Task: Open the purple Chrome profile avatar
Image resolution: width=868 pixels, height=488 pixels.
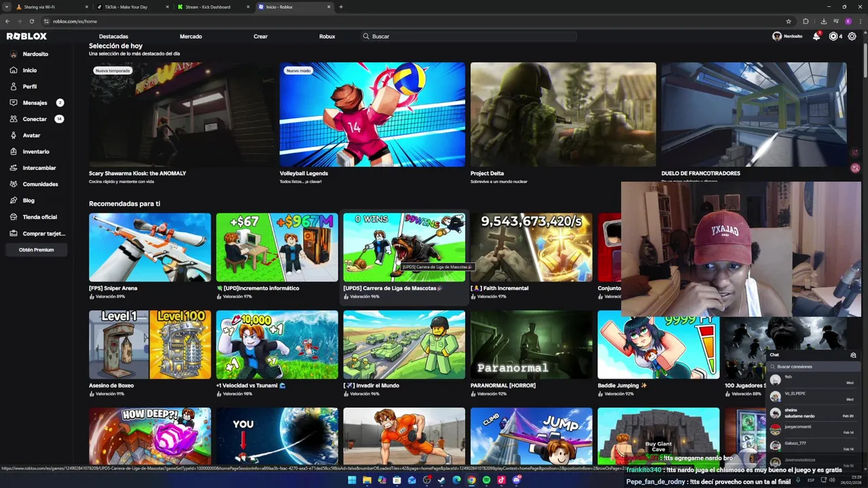Action: pyautogui.click(x=848, y=21)
